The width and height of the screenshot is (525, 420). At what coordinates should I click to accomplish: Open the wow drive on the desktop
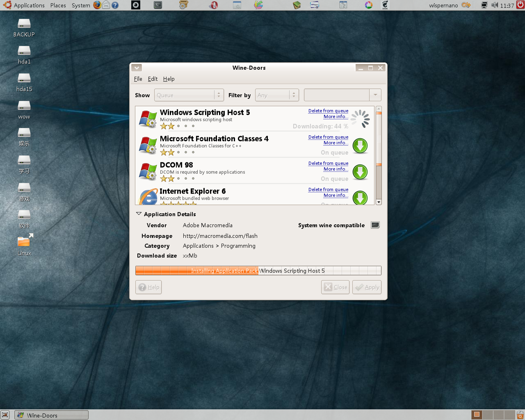pos(24,110)
